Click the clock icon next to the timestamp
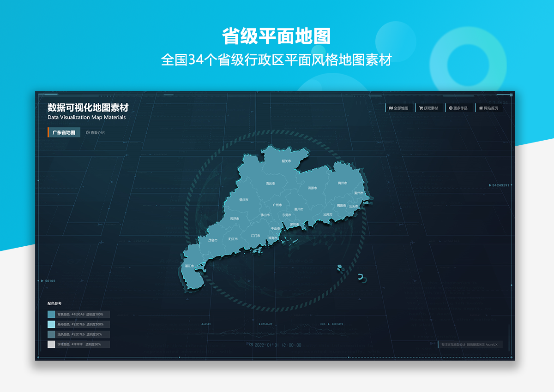 tap(251, 344)
